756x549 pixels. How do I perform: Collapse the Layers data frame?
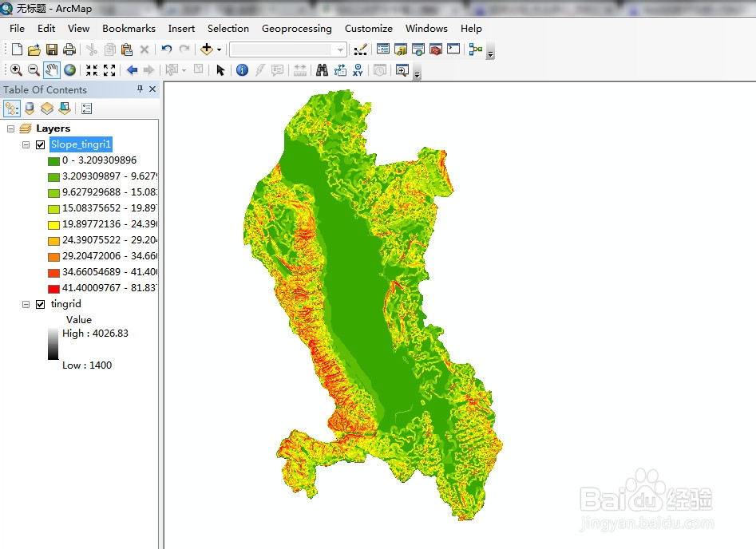pyautogui.click(x=10, y=128)
